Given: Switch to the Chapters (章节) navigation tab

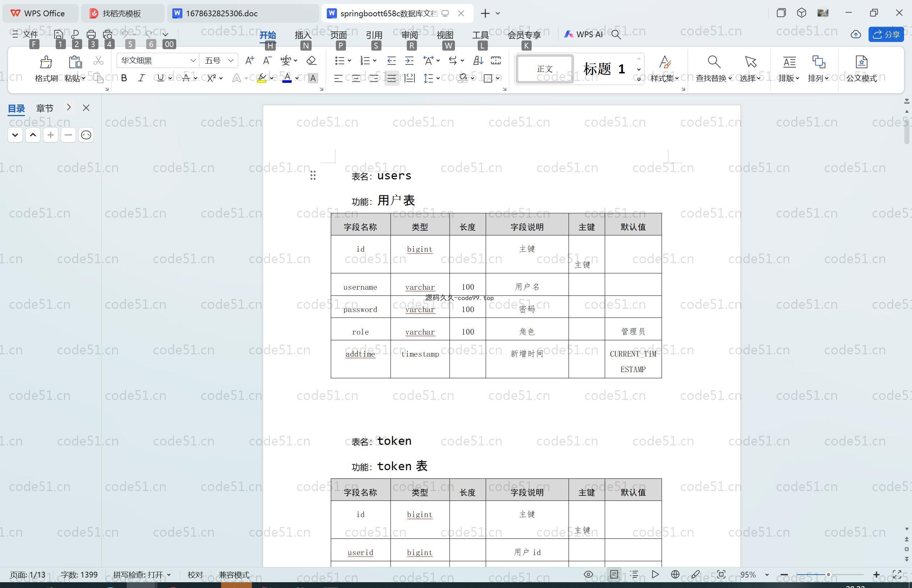Looking at the screenshot, I should click(x=45, y=108).
